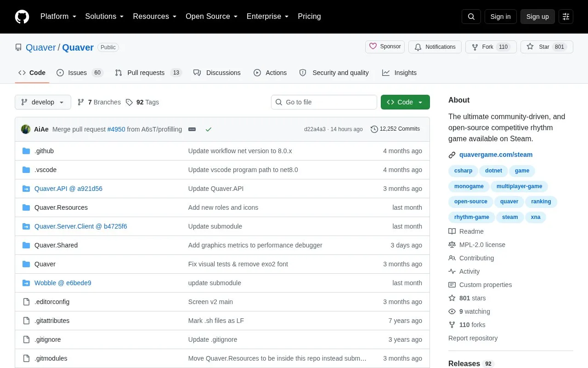Viewport: 588px width, 368px height.
Task: Click the Go to file field
Action: [x=324, y=102]
